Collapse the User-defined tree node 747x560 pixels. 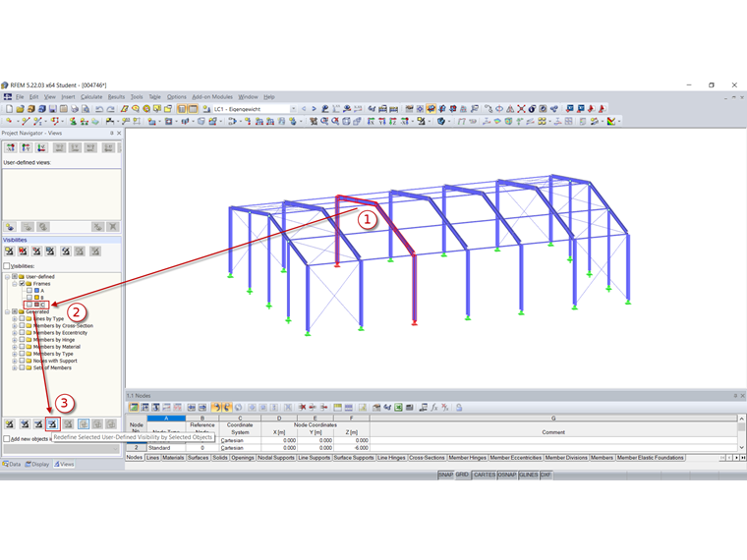click(7, 277)
